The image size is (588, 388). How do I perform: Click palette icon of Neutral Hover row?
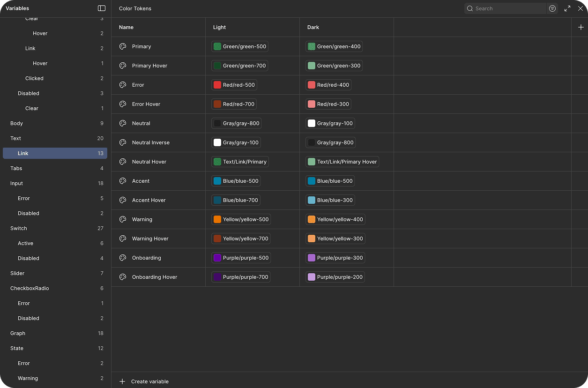pos(123,162)
